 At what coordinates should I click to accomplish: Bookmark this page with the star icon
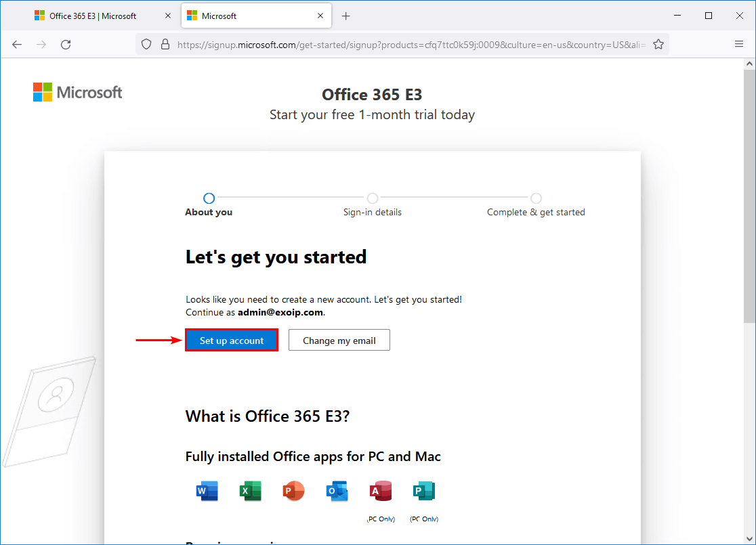tap(658, 45)
